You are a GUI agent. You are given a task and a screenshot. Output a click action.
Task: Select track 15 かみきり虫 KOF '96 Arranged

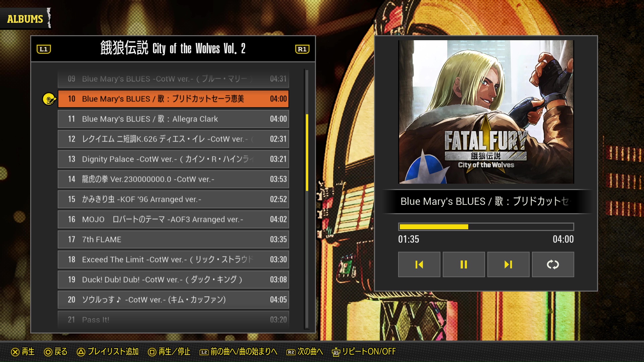[173, 199]
